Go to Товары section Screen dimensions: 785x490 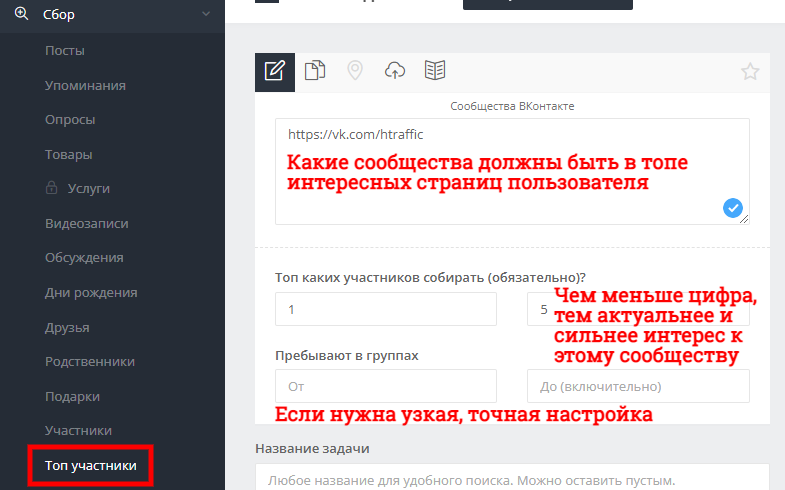pyautogui.click(x=69, y=155)
